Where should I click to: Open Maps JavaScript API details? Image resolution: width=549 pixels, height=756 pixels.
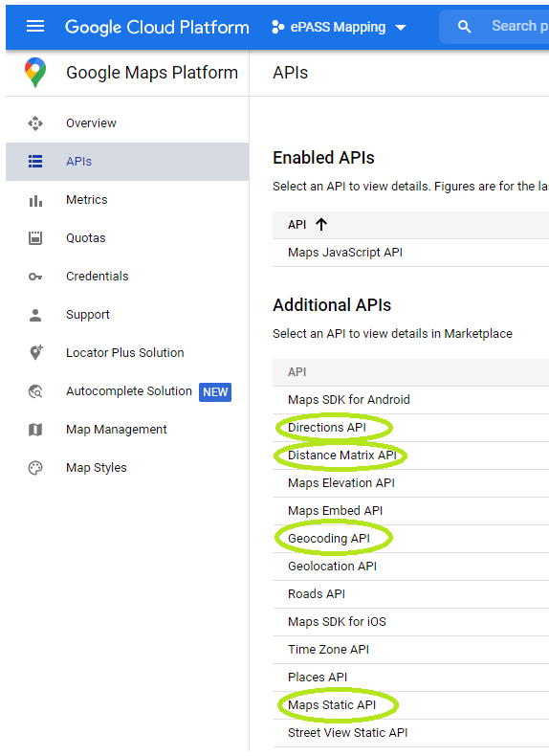pyautogui.click(x=345, y=253)
